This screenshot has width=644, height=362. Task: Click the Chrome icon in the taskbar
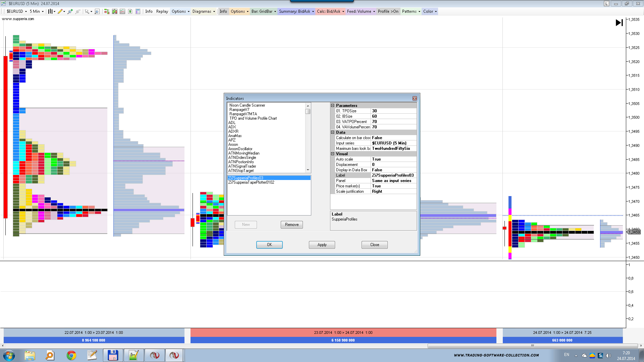point(71,355)
